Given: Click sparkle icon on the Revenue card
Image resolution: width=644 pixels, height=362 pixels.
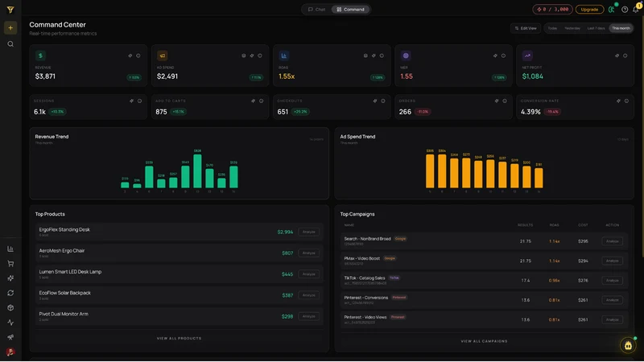Looking at the screenshot, I should tap(130, 56).
